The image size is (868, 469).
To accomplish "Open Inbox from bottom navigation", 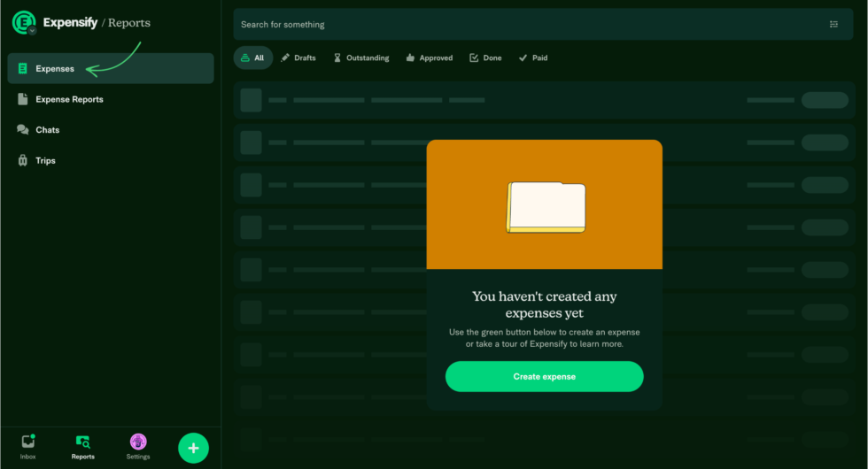I will (x=28, y=446).
